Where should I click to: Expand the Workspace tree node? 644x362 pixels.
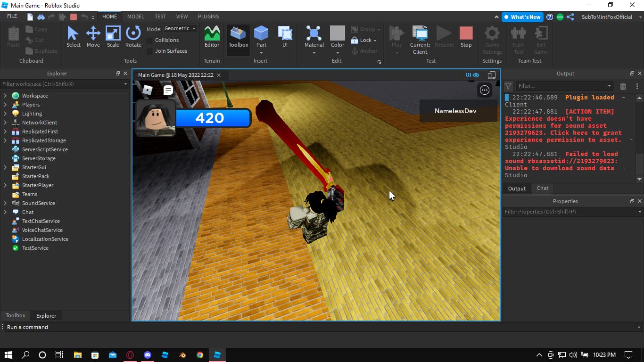pos(5,96)
